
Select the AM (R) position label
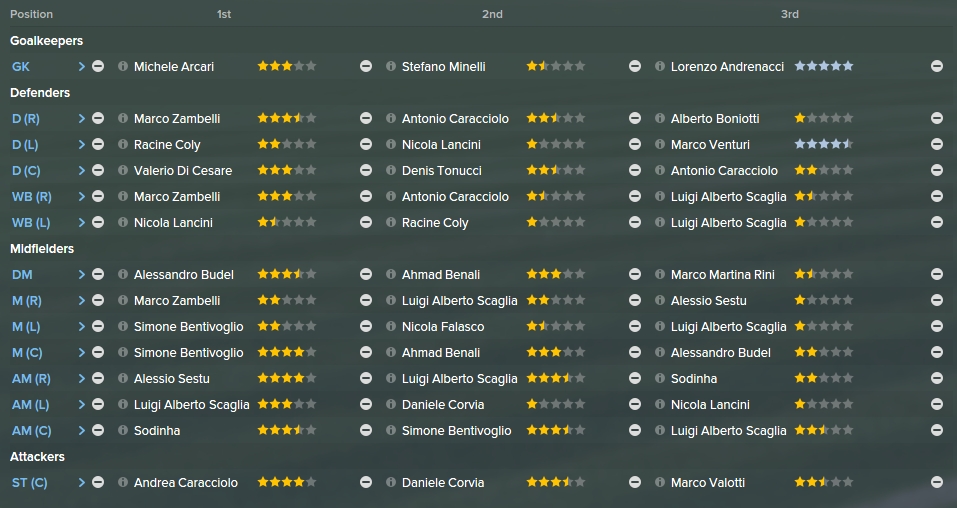31,379
